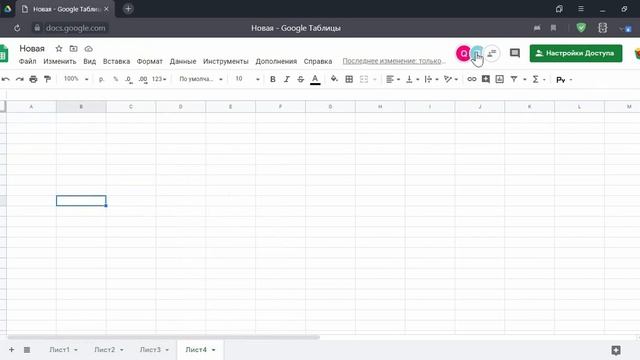Viewport: 640px width, 360px height.
Task: Toggle strikethrough formatting
Action: (300, 79)
